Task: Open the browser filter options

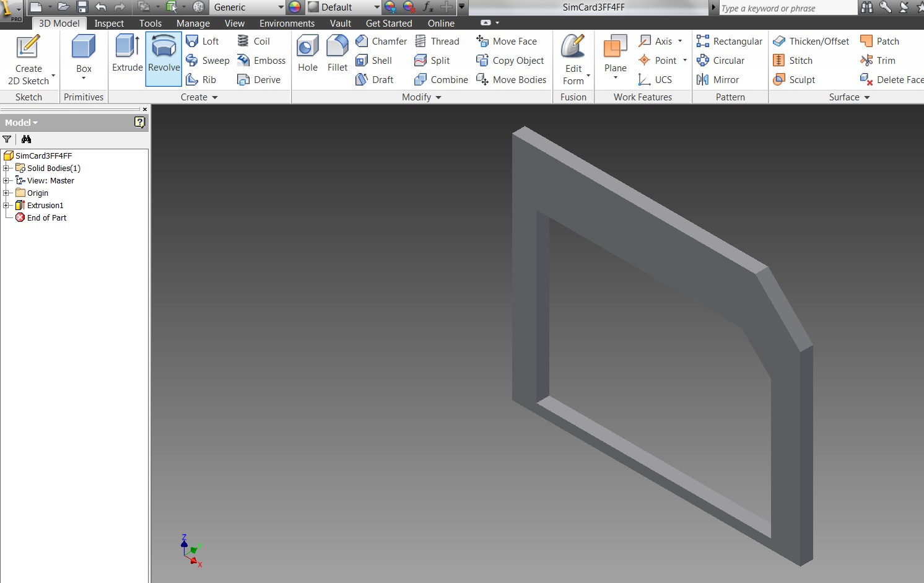Action: 7,139
